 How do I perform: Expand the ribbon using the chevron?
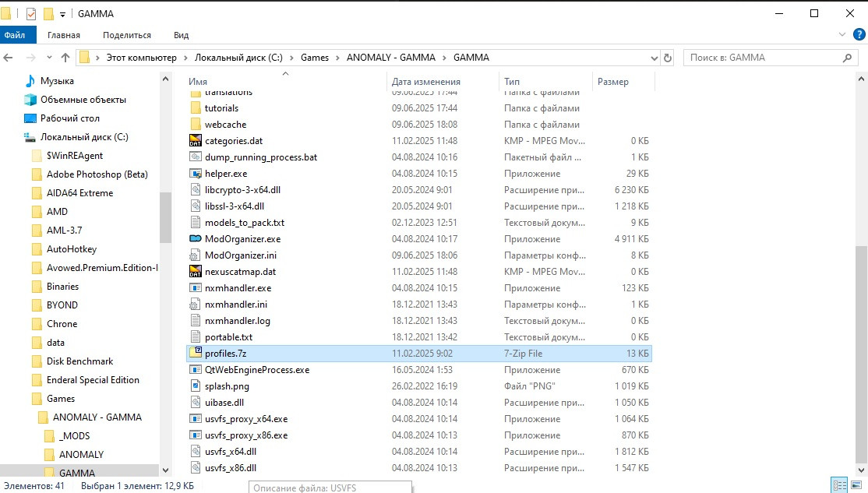(842, 34)
